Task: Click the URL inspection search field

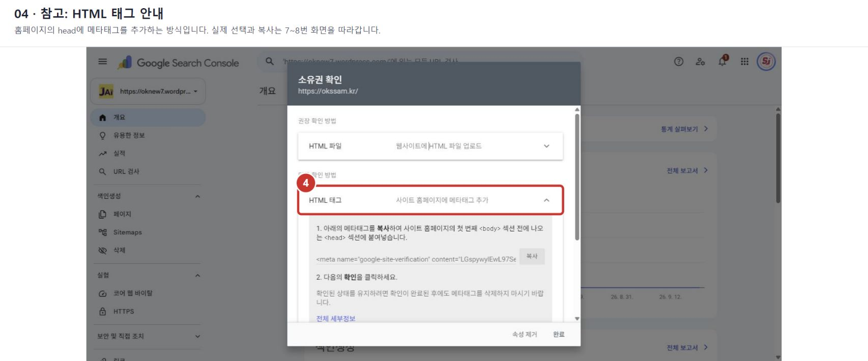Action: click(x=420, y=62)
